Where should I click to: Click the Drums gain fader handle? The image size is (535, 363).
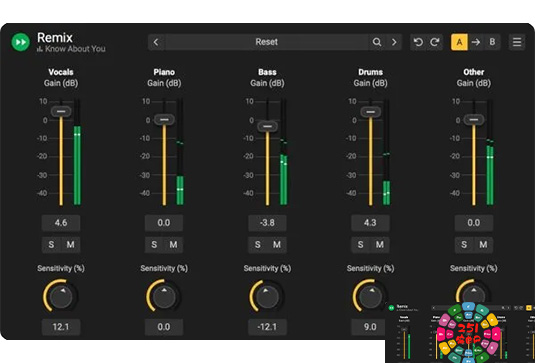(371, 112)
